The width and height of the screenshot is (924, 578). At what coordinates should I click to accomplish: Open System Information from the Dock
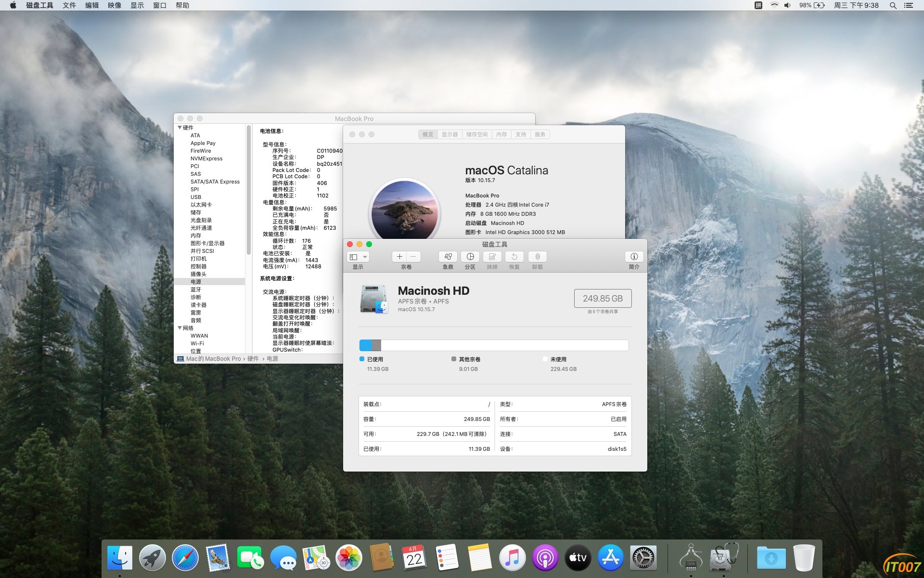[x=691, y=558]
